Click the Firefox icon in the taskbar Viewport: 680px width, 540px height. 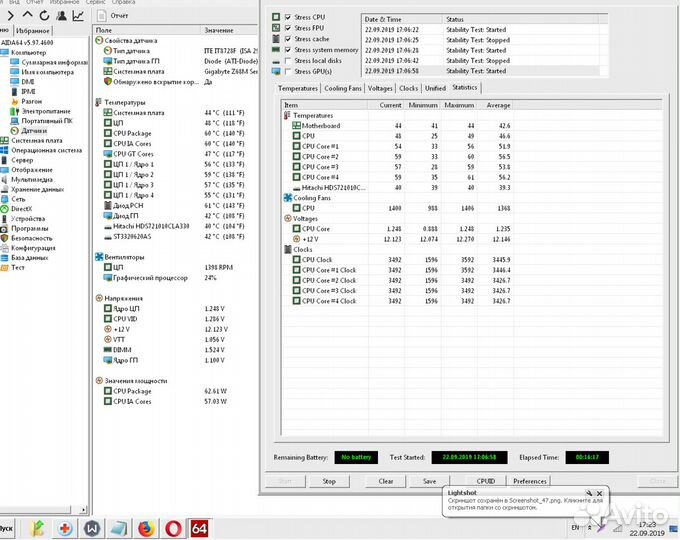(x=146, y=529)
